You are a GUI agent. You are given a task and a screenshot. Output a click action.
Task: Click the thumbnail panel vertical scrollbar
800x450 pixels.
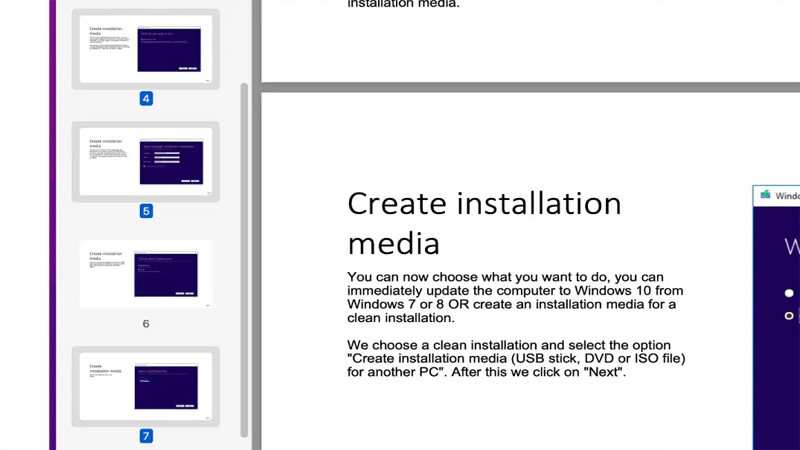coord(244,260)
